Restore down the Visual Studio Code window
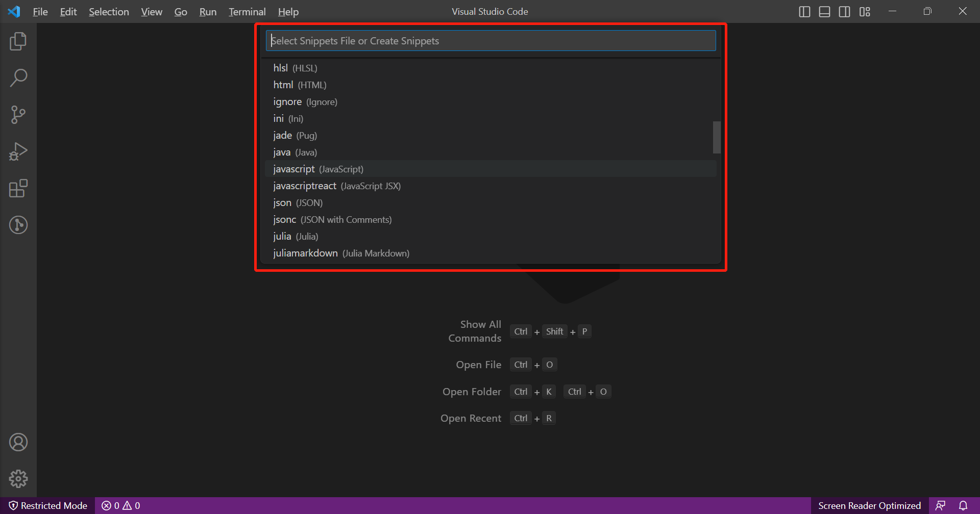This screenshot has height=514, width=980. (927, 11)
